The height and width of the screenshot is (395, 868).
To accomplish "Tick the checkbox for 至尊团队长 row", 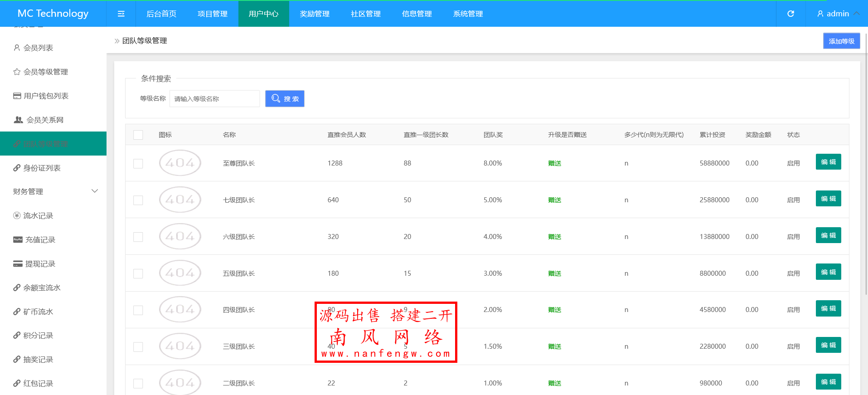I will pos(138,163).
